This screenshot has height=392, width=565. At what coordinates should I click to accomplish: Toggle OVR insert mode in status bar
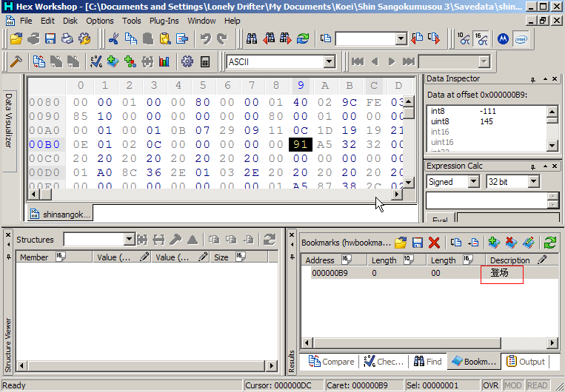coord(491,385)
